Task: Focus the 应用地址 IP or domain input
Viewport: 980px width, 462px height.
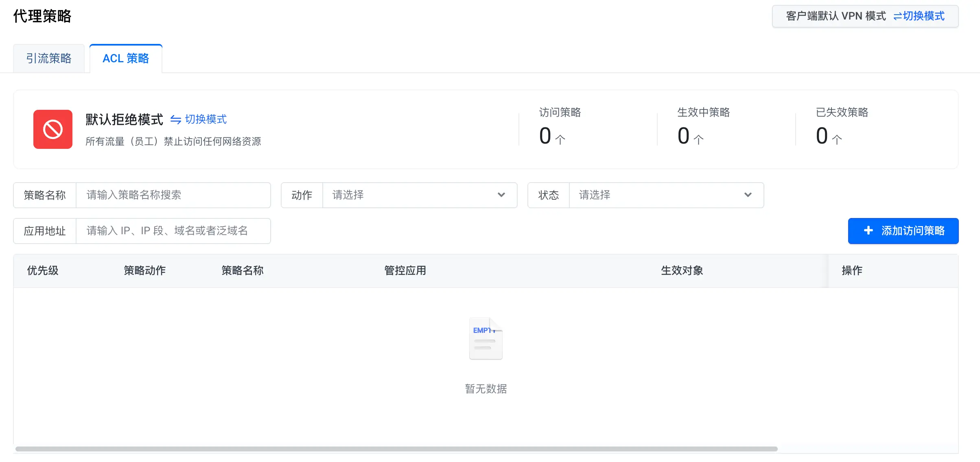Action: 173,231
